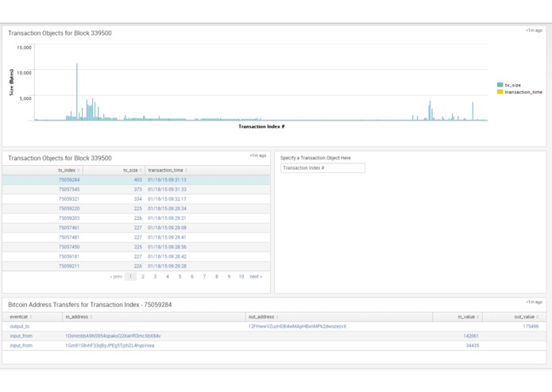
Task: Click the tallest bar in the chart
Action: (x=77, y=92)
